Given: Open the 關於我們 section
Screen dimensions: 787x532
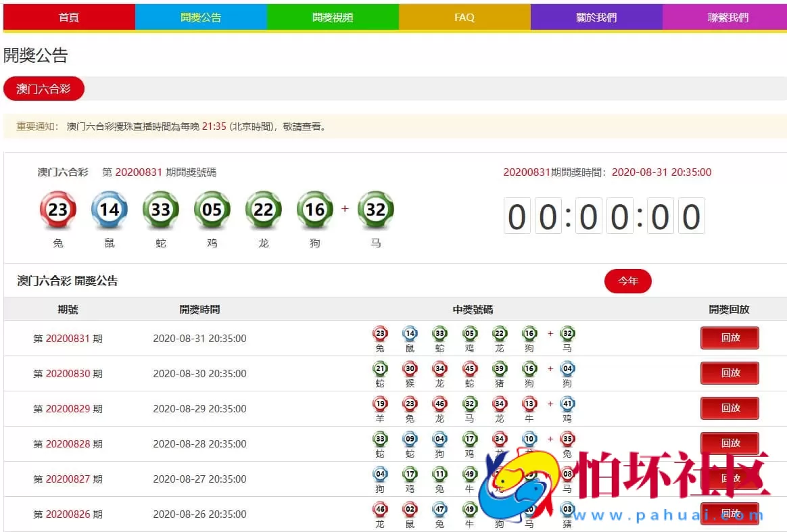Looking at the screenshot, I should [x=596, y=17].
